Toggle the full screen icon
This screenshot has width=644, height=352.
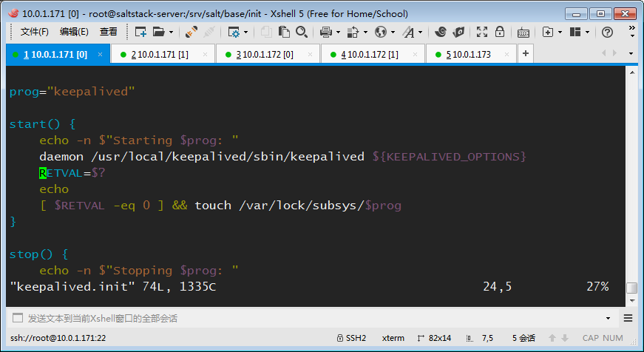point(482,32)
